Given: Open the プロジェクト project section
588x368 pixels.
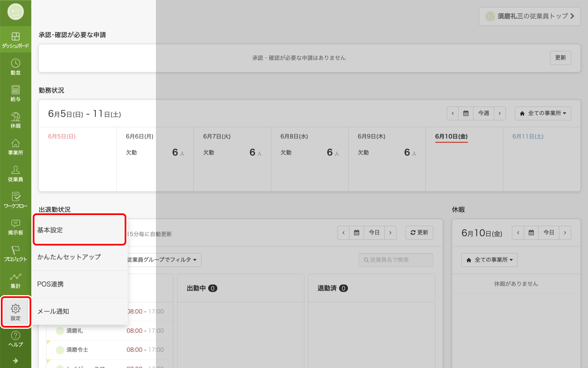Looking at the screenshot, I should (x=16, y=254).
